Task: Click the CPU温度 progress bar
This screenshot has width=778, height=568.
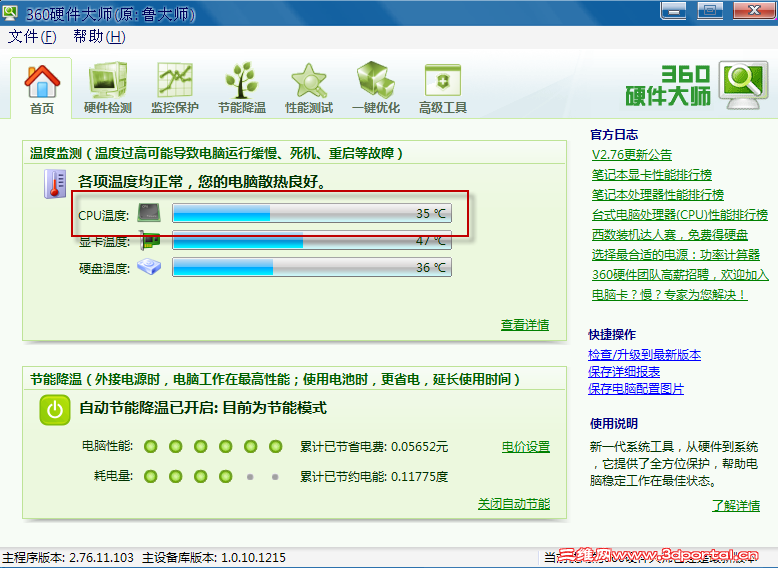Action: (312, 213)
